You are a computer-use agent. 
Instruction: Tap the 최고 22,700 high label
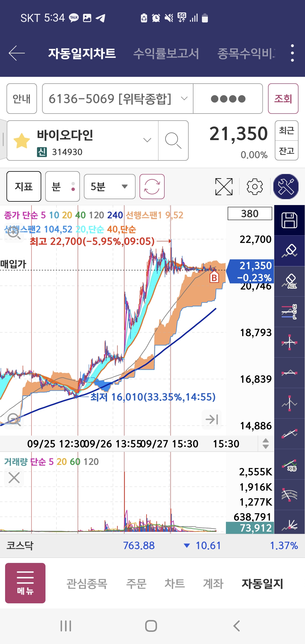(x=92, y=241)
